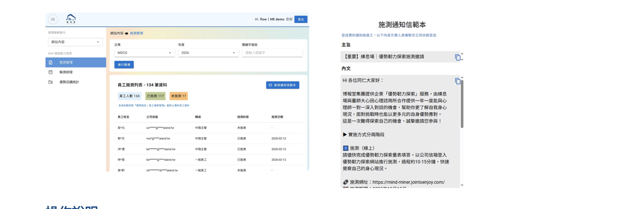Click the 員工施測列表 - 134 筆資料 title
Viewport: 644px width, 209px height.
(142, 85)
